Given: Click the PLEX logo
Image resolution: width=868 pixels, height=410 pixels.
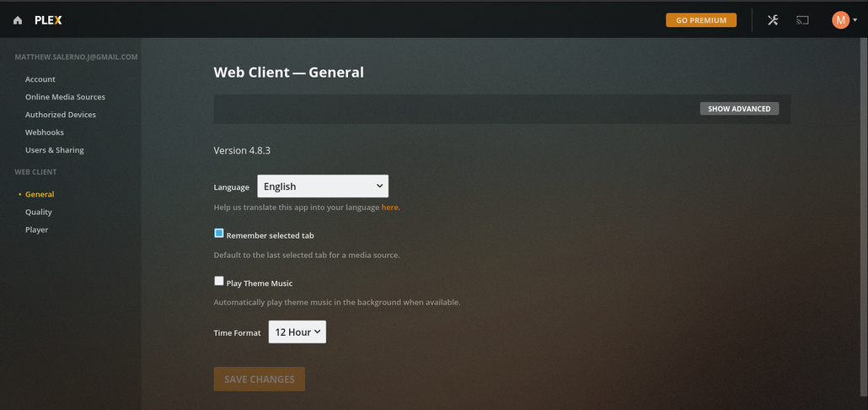Looking at the screenshot, I should pos(48,20).
